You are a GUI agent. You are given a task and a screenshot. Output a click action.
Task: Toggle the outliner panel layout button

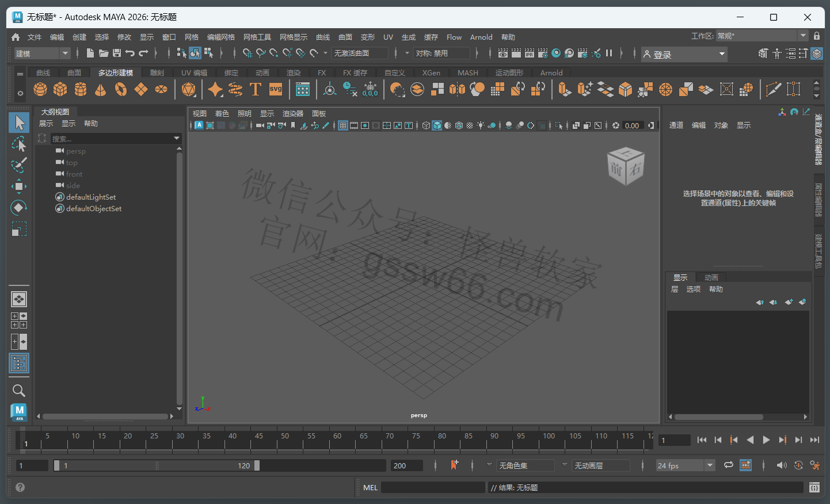19,363
